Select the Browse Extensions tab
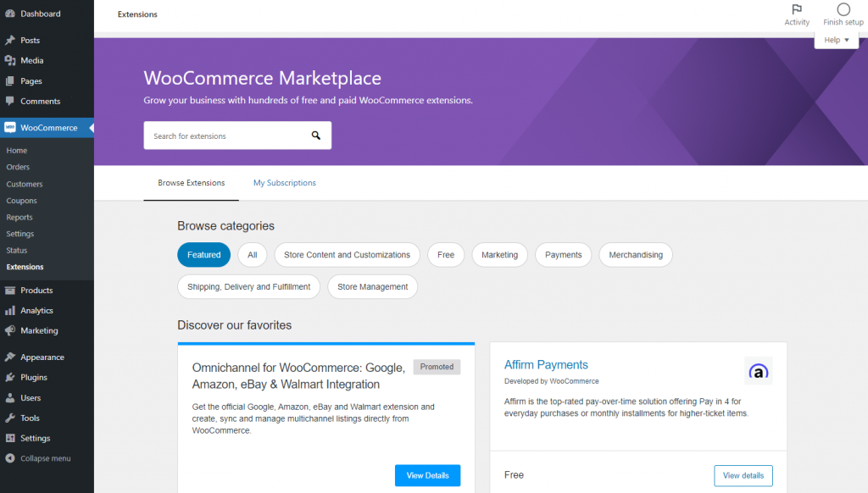 [191, 182]
